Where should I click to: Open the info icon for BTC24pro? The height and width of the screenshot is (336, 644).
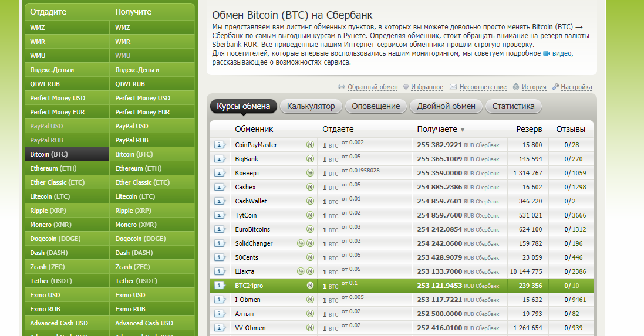220,286
